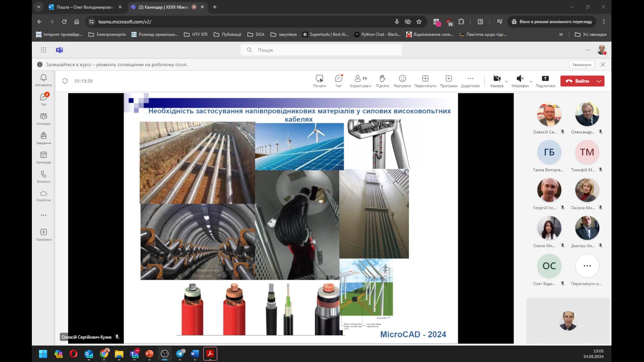Open the Реагувати reactions smiley

coord(402,81)
